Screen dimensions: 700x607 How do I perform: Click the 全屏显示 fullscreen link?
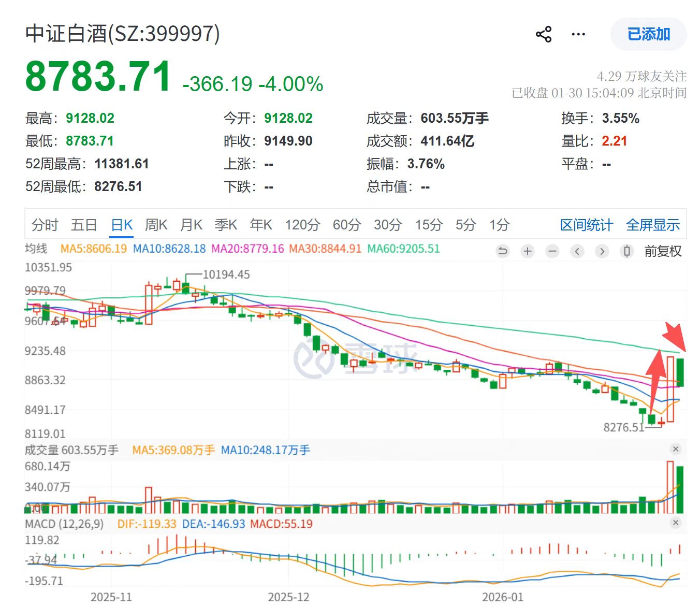coord(653,225)
